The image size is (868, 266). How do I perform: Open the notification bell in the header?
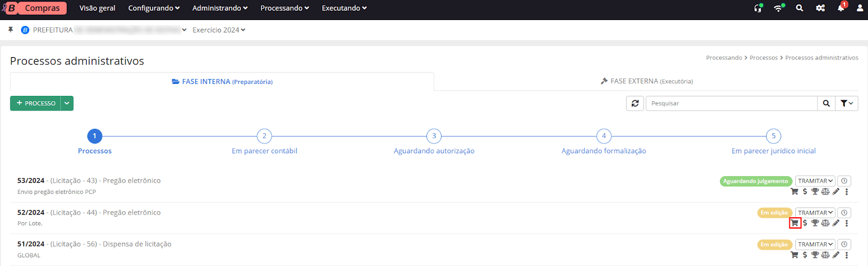coord(841,8)
